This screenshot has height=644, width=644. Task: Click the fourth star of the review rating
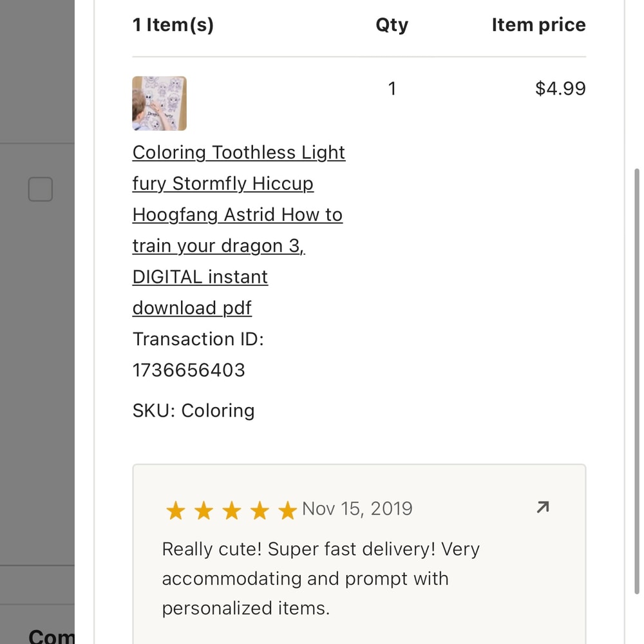point(260,511)
